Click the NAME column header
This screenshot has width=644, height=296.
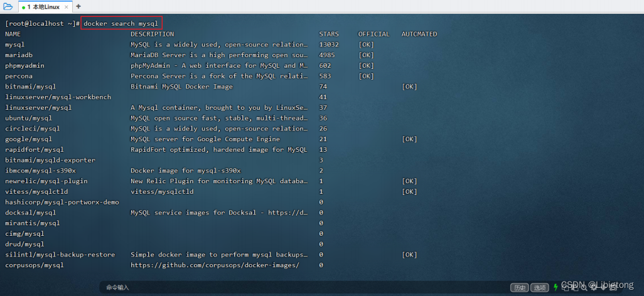click(x=13, y=34)
